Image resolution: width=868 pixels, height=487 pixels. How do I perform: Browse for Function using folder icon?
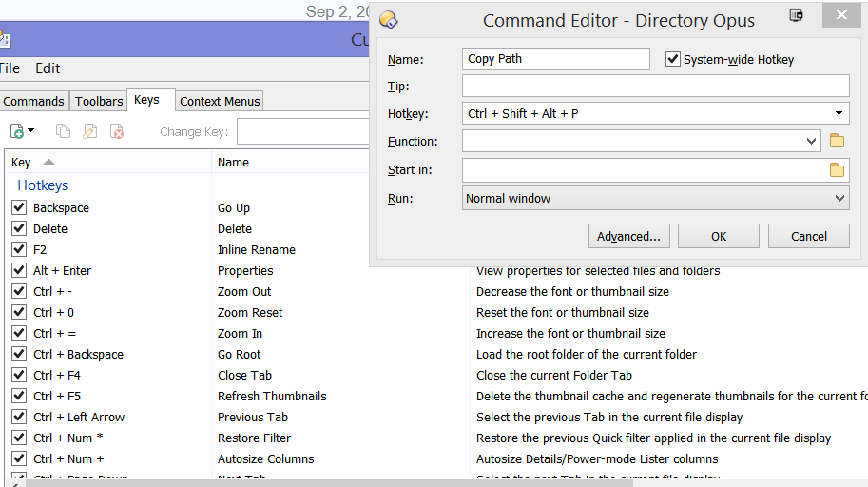837,141
